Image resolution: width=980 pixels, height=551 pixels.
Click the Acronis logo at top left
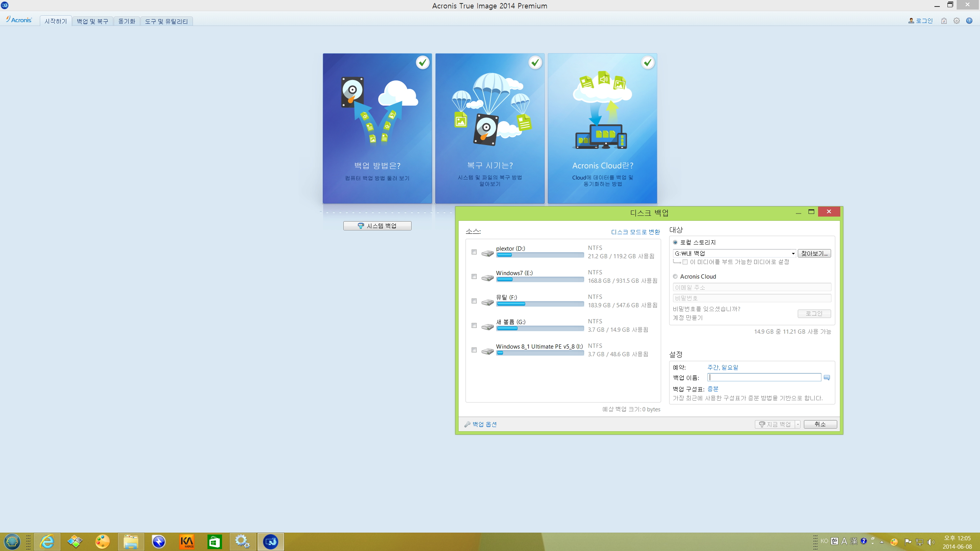point(19,20)
